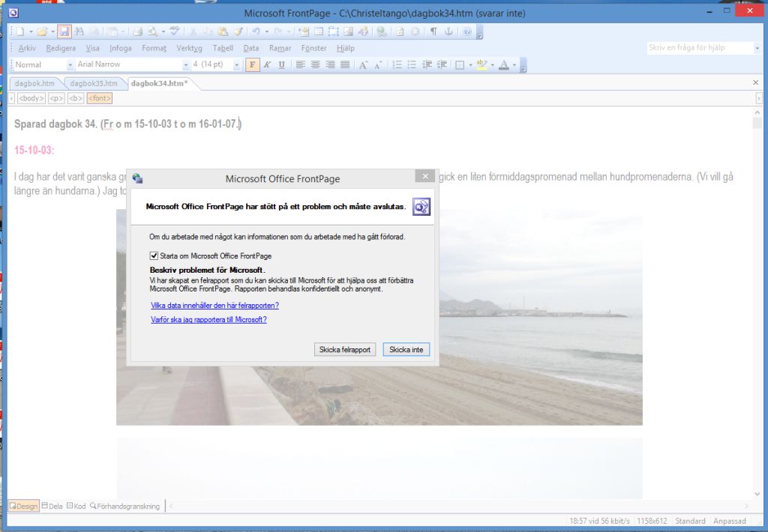Click the Preview in browser magnifier icon
768x532 pixels.
(153, 31)
